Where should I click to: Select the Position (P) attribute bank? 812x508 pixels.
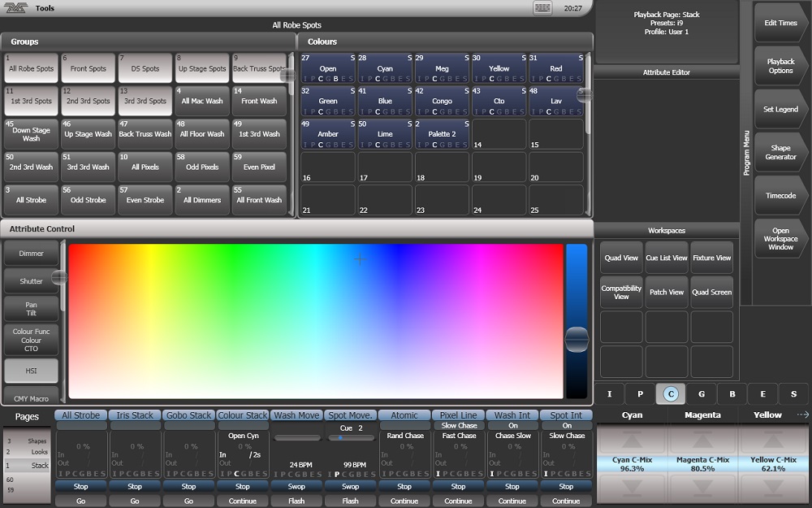click(640, 394)
